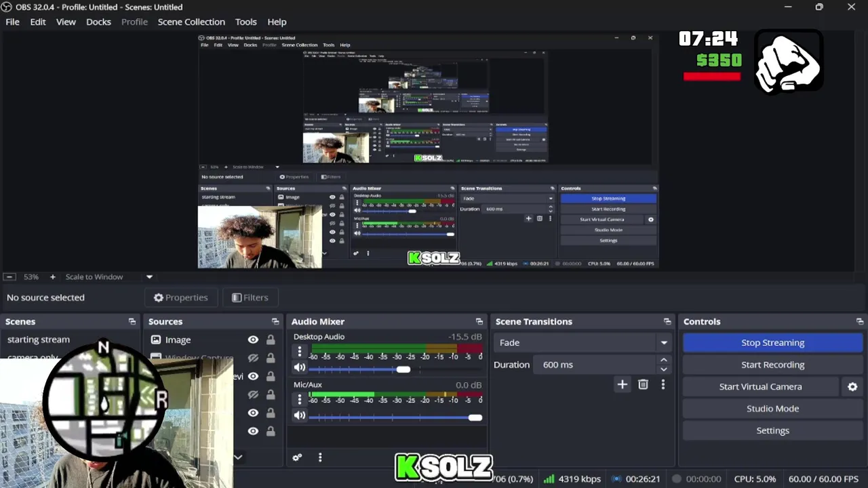Enable Studio Mode
Screen dimensions: 868x488
click(772, 409)
